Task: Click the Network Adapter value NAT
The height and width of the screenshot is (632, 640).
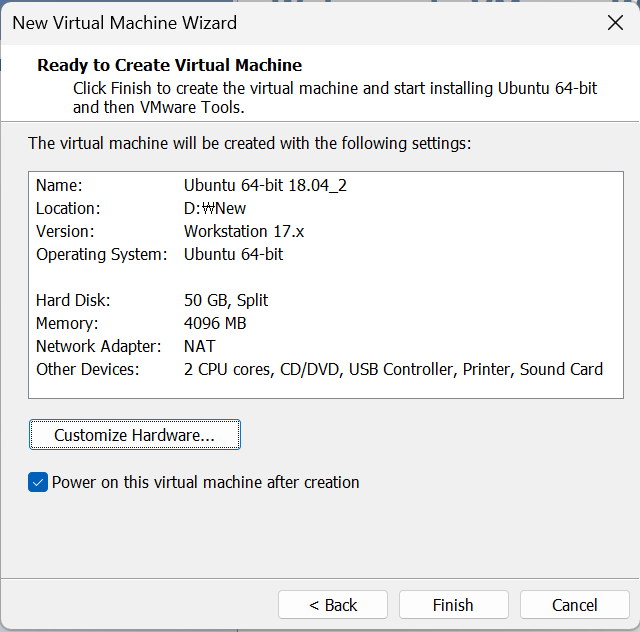Action: [199, 346]
